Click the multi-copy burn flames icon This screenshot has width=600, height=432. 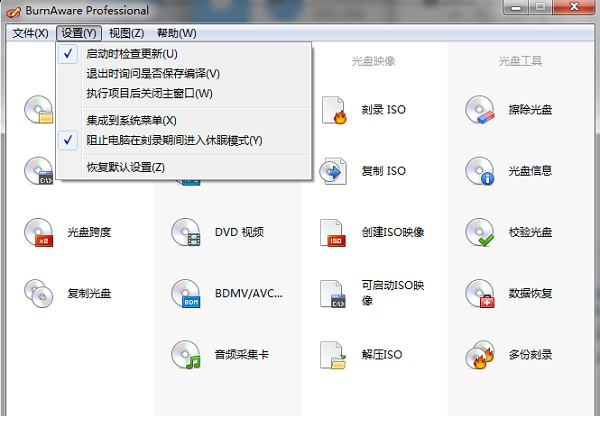[x=480, y=355]
